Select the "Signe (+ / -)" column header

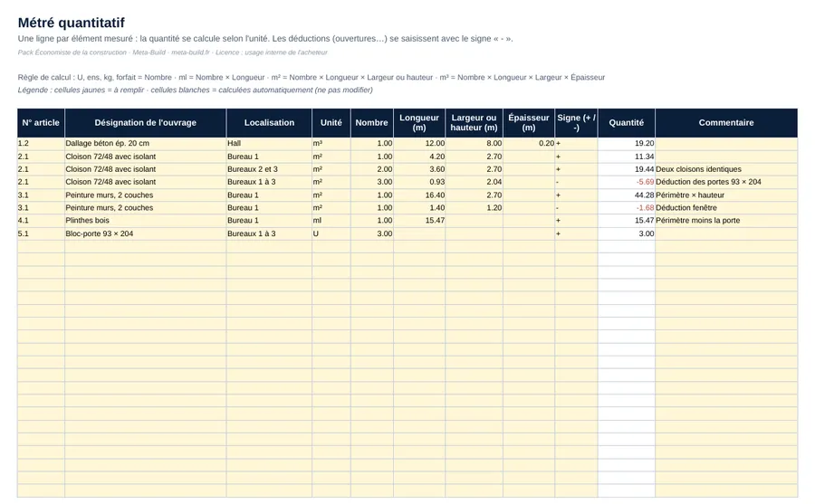click(x=577, y=123)
